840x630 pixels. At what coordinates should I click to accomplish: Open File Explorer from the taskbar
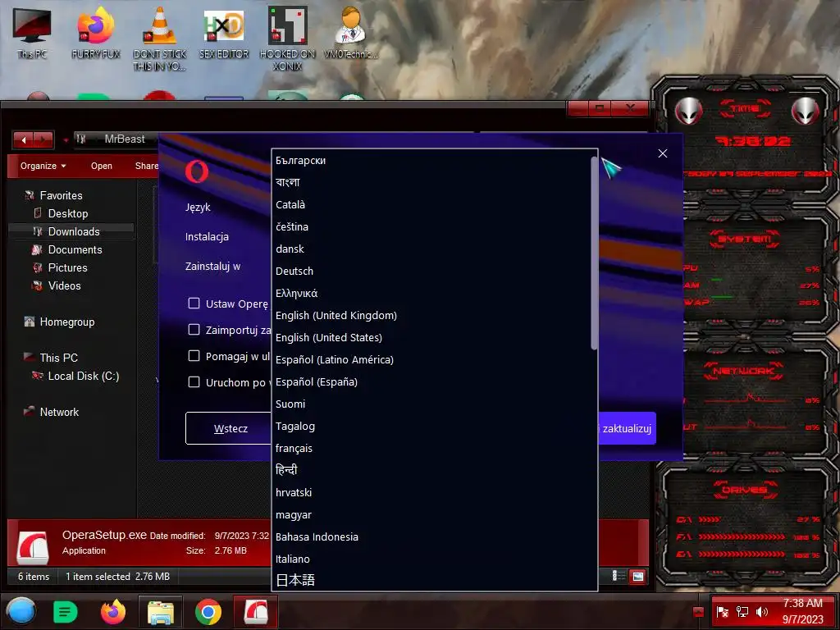click(x=161, y=612)
